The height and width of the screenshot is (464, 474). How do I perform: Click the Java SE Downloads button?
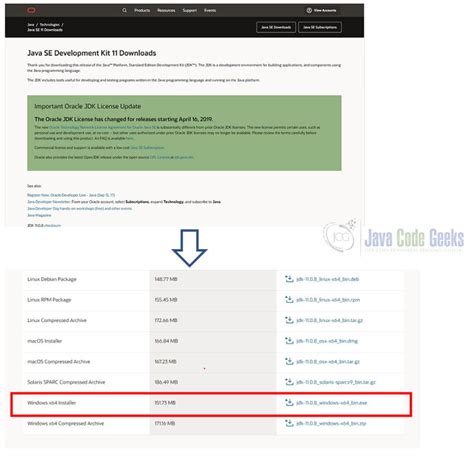coord(276,27)
